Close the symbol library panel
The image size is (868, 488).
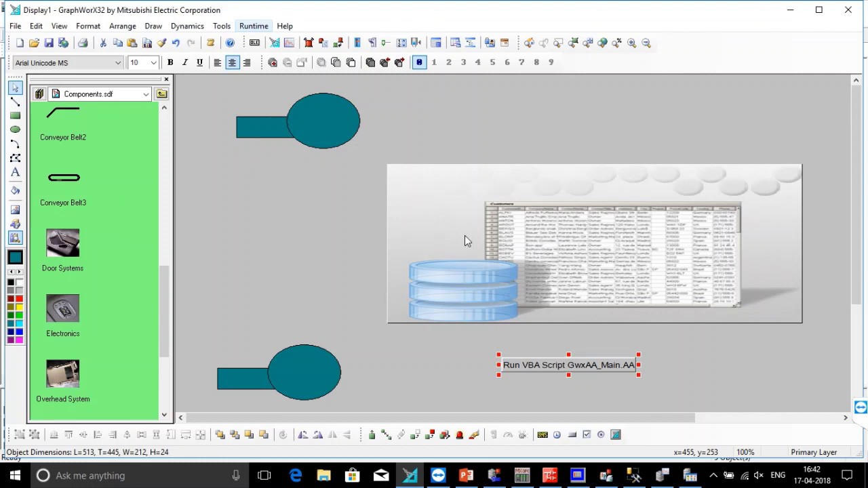(166, 79)
